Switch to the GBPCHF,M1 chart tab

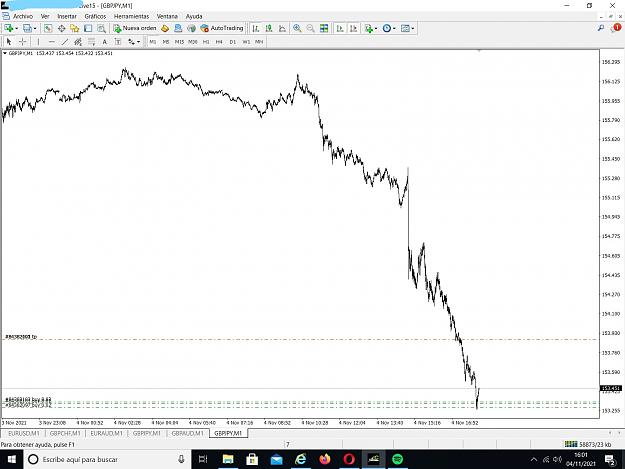pyautogui.click(x=65, y=433)
